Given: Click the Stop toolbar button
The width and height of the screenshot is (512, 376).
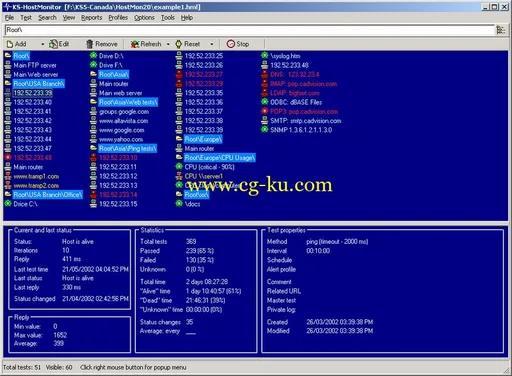Looking at the screenshot, I should (x=238, y=44).
